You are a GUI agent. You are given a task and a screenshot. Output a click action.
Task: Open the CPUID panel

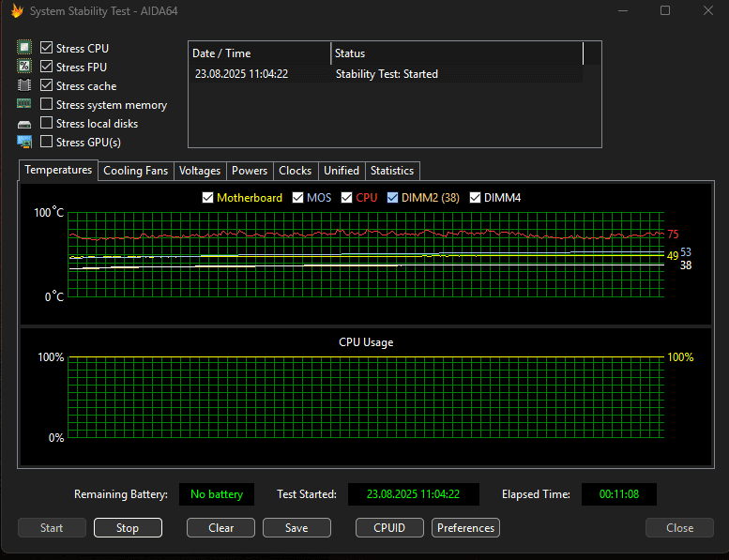[x=389, y=528]
